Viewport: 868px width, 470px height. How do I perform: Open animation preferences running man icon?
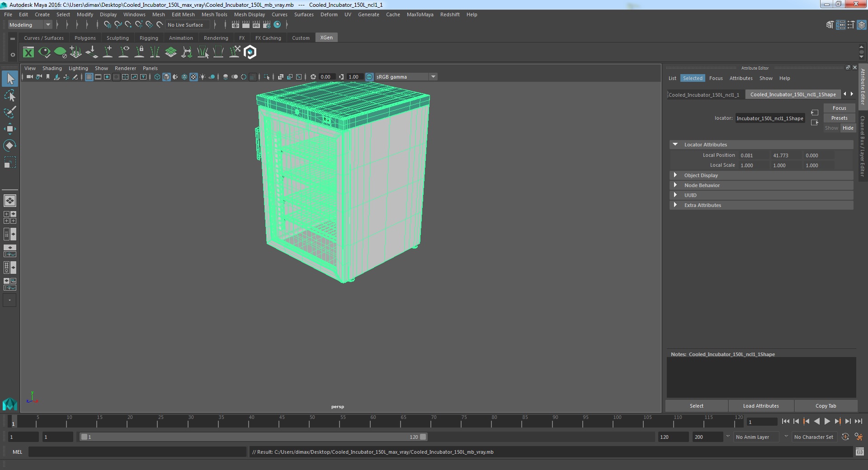pyautogui.click(x=859, y=437)
